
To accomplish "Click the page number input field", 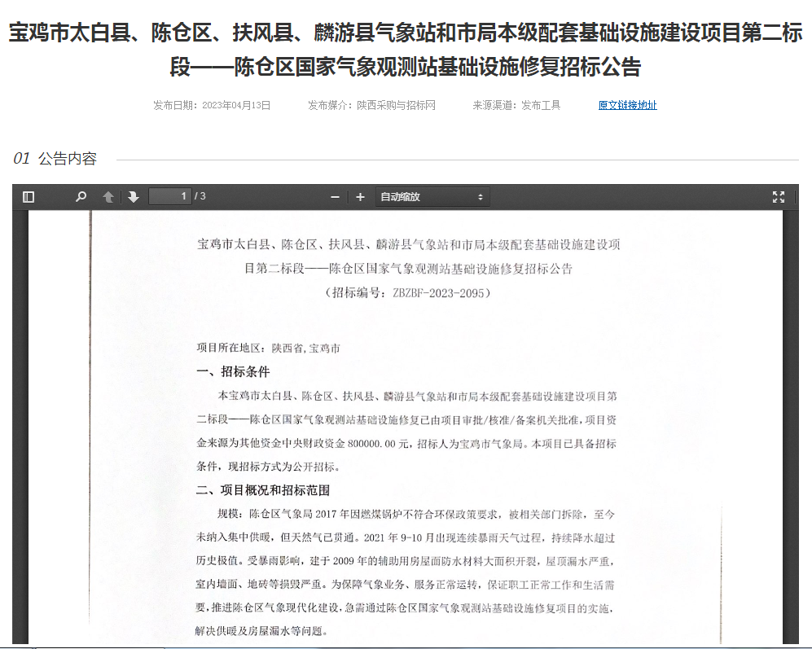I will click(x=170, y=196).
